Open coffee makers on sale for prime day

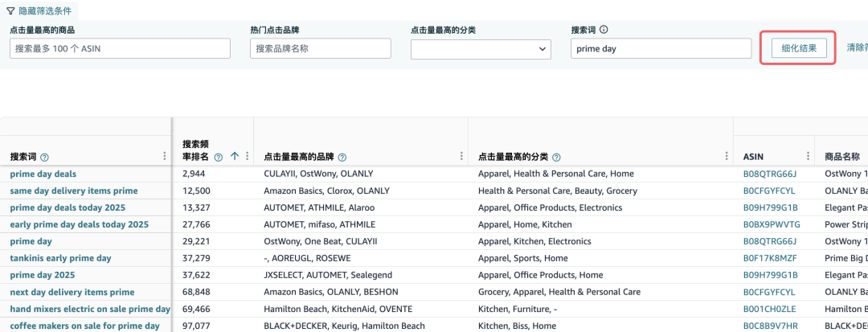[84, 326]
